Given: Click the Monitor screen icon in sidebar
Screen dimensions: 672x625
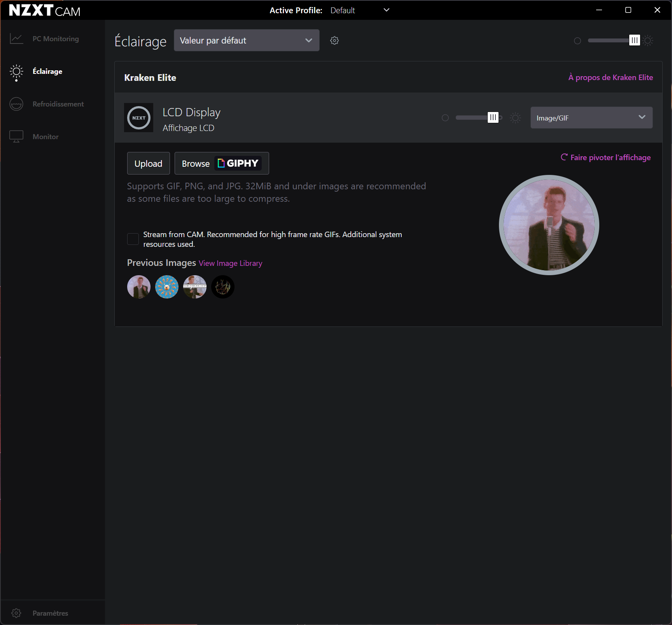Looking at the screenshot, I should pyautogui.click(x=16, y=137).
